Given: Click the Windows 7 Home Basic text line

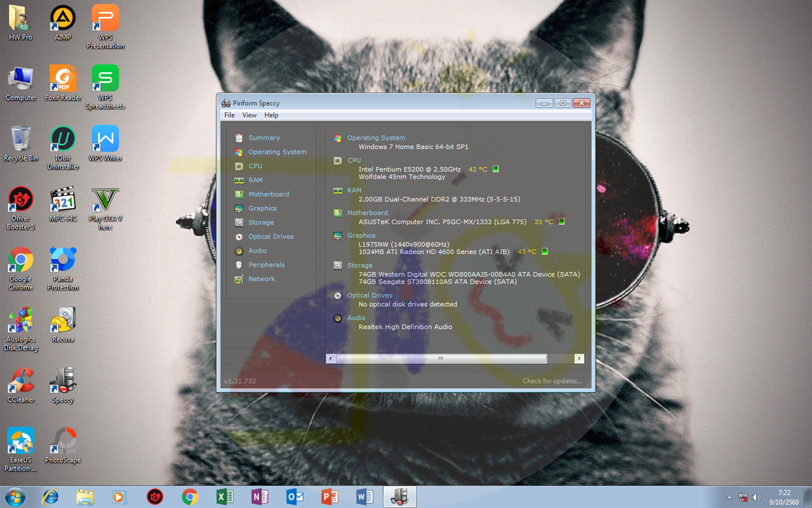Looking at the screenshot, I should click(x=413, y=147).
